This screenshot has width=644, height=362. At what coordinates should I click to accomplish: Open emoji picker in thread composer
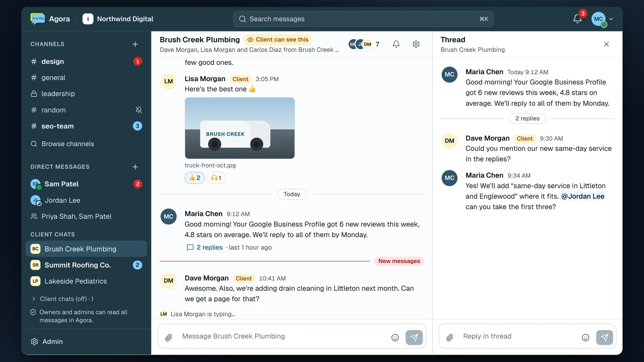(x=586, y=338)
